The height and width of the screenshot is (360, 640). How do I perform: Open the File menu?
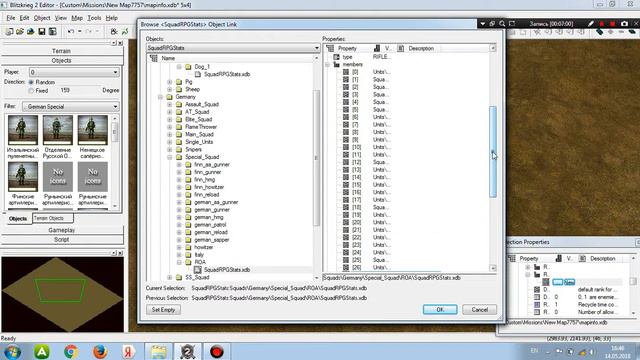(11, 18)
